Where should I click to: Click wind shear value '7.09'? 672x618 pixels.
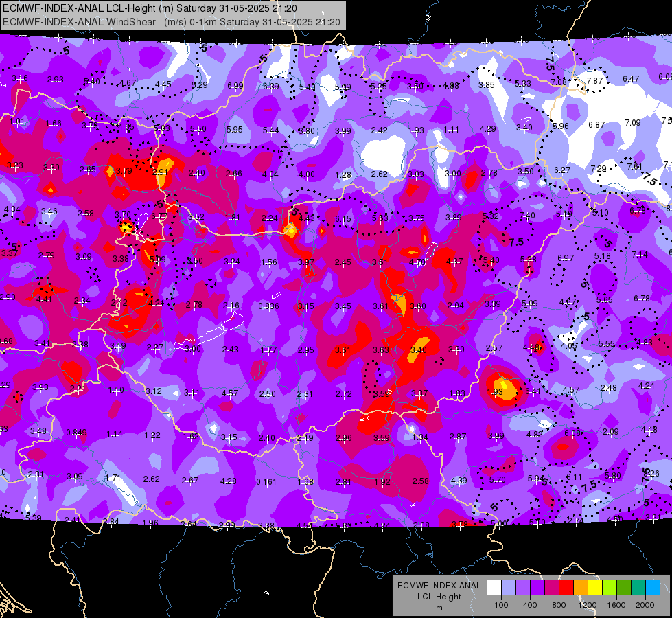pos(633,123)
